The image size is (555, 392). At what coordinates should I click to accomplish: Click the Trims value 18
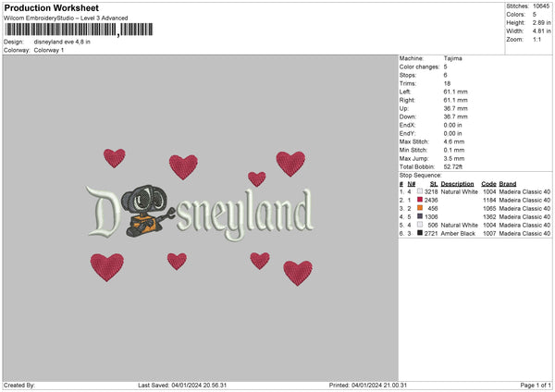pyautogui.click(x=447, y=83)
